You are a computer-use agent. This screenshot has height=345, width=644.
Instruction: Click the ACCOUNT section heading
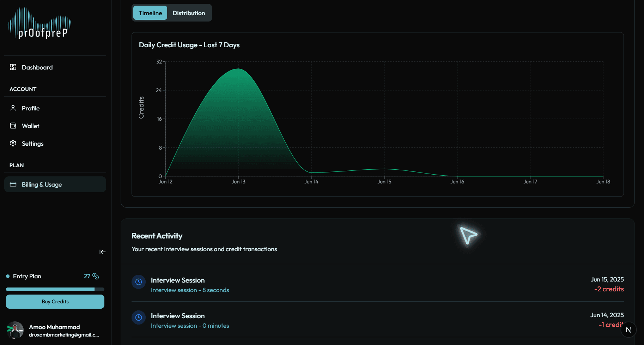click(23, 89)
